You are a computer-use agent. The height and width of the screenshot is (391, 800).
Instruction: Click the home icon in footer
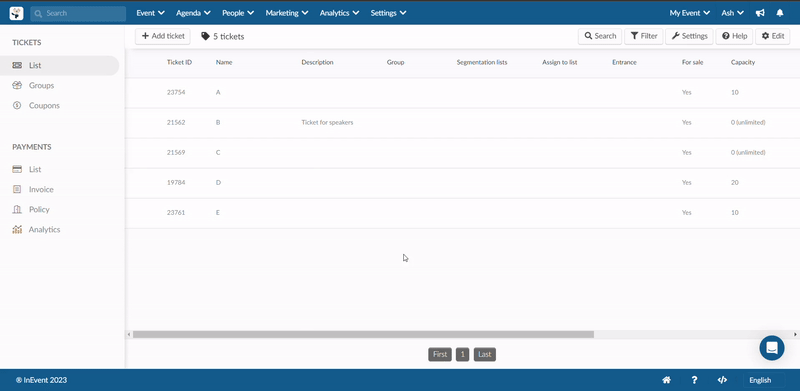click(x=666, y=380)
